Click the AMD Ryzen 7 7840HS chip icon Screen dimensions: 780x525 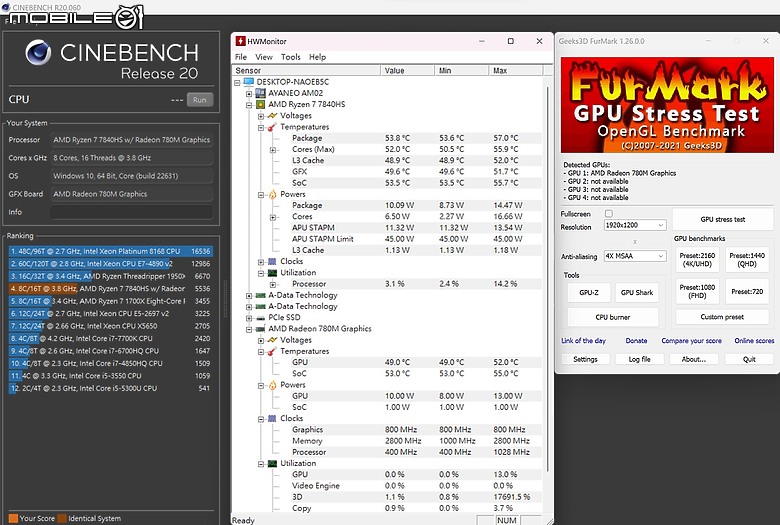260,105
